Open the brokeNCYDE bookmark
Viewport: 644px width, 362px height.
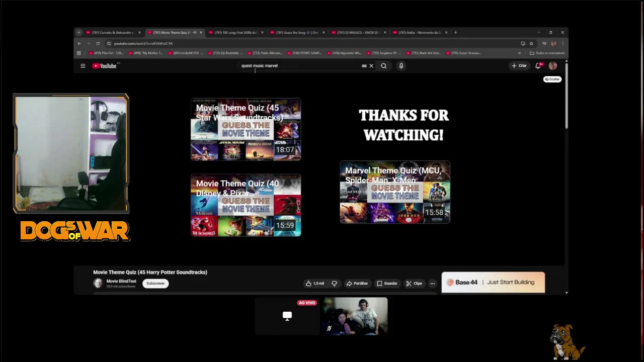pyautogui.click(x=187, y=53)
